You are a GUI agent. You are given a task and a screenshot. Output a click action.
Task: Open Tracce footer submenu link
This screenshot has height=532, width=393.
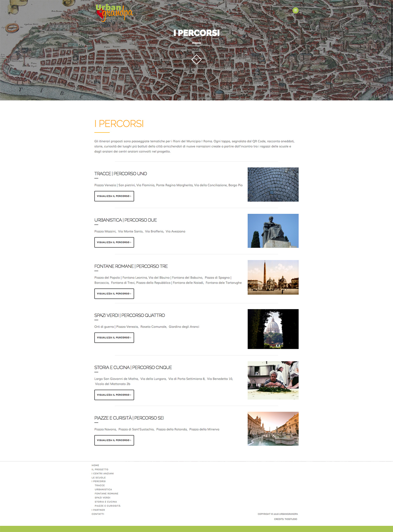pos(99,486)
